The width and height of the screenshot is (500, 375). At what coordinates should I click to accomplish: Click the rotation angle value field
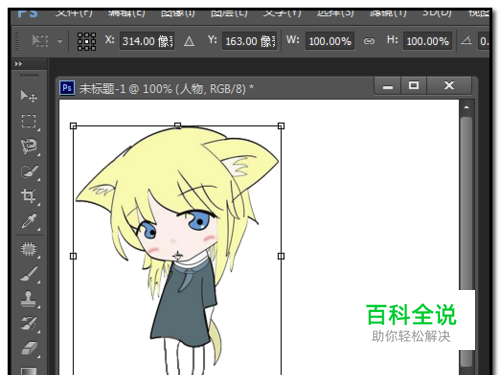[484, 41]
